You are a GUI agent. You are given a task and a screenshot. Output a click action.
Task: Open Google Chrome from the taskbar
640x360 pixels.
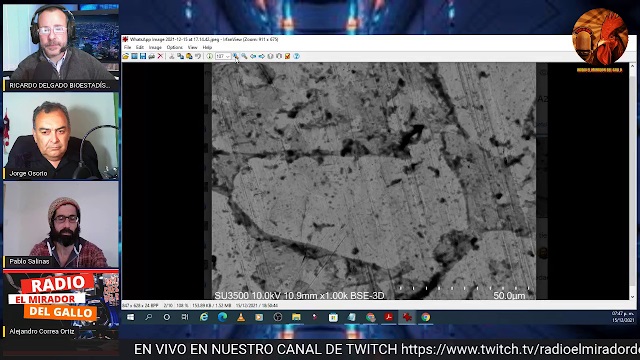[426, 317]
